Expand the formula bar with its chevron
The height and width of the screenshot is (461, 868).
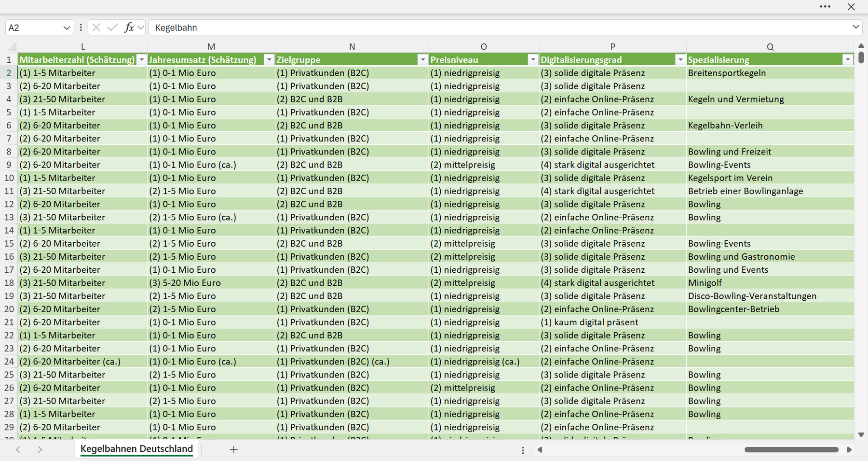tap(856, 27)
